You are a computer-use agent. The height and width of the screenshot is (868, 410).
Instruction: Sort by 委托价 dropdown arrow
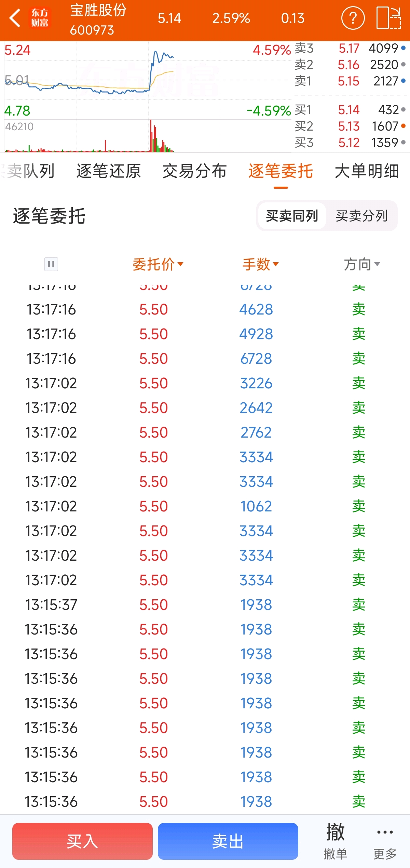click(180, 264)
